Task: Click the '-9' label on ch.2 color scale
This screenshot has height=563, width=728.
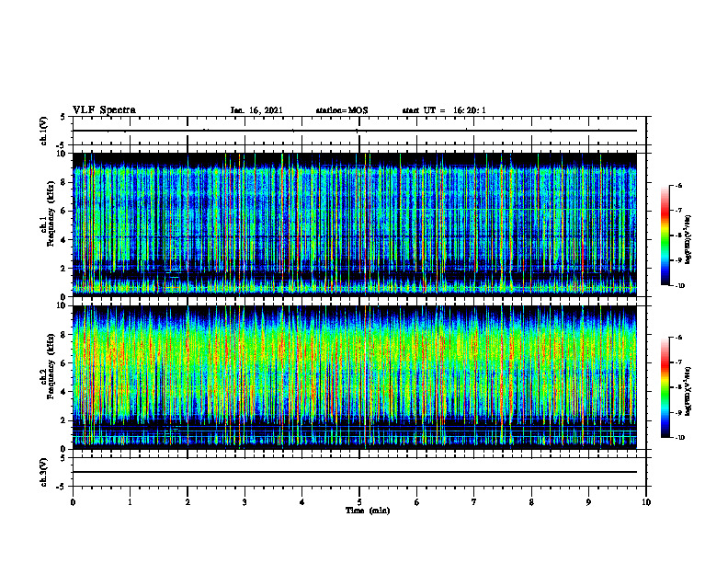Action: click(x=678, y=412)
